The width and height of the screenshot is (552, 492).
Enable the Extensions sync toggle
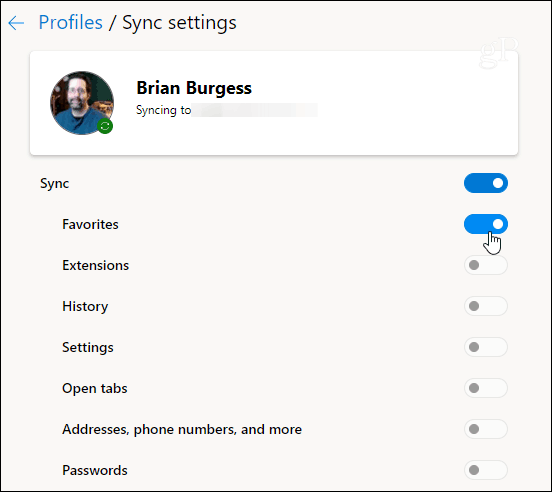tap(486, 265)
